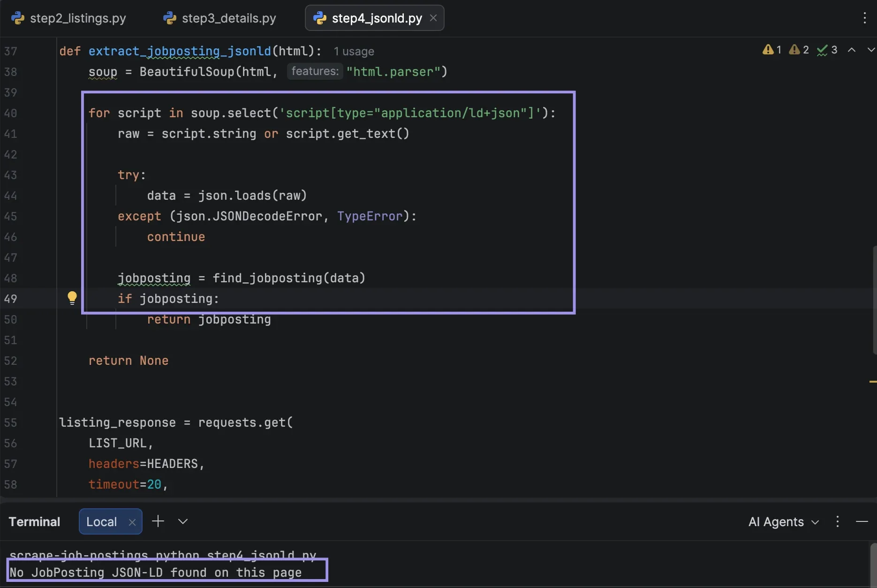
Task: Click the terminal vertical scrollbar
Action: (873, 565)
